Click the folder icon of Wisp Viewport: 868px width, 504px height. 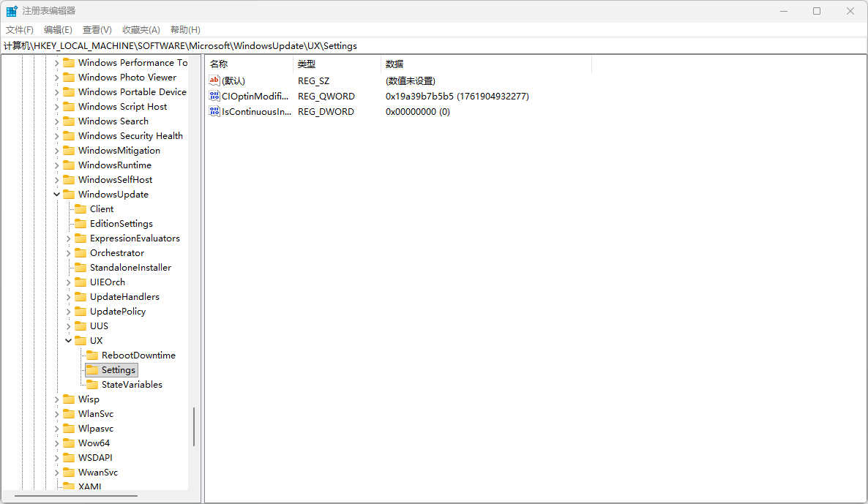point(69,399)
